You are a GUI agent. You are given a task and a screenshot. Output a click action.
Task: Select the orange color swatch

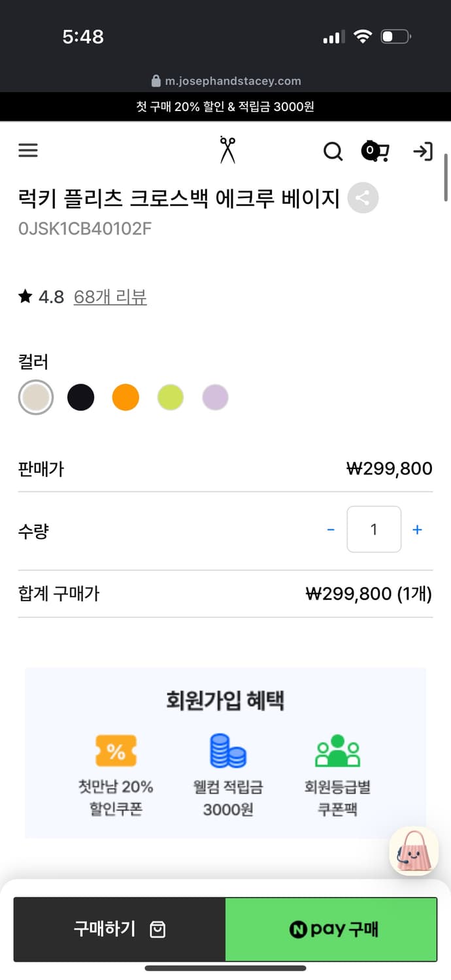tap(125, 397)
